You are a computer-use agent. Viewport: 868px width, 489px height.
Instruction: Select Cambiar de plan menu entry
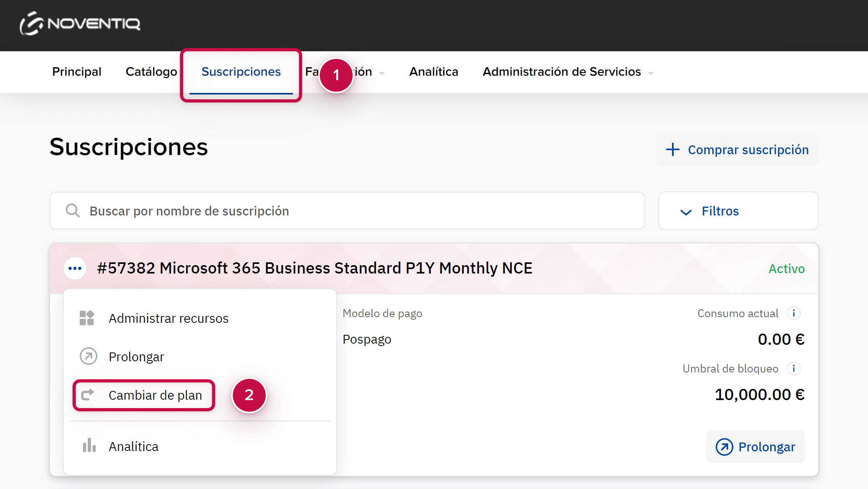pos(155,395)
